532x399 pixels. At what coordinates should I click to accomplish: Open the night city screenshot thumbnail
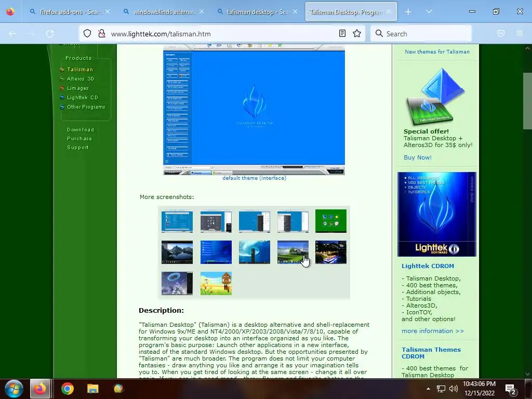pos(331,252)
